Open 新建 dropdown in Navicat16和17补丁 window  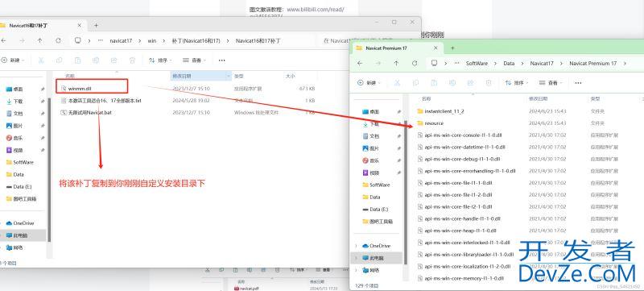point(13,60)
